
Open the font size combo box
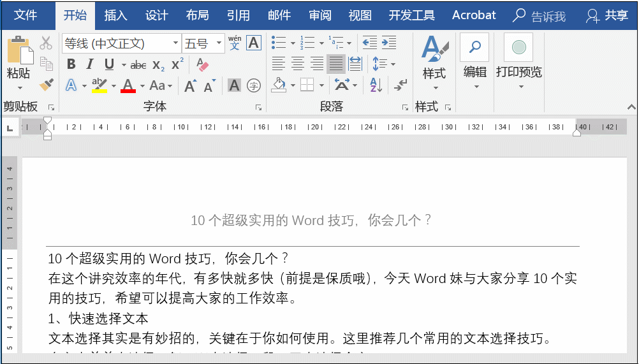(203, 43)
